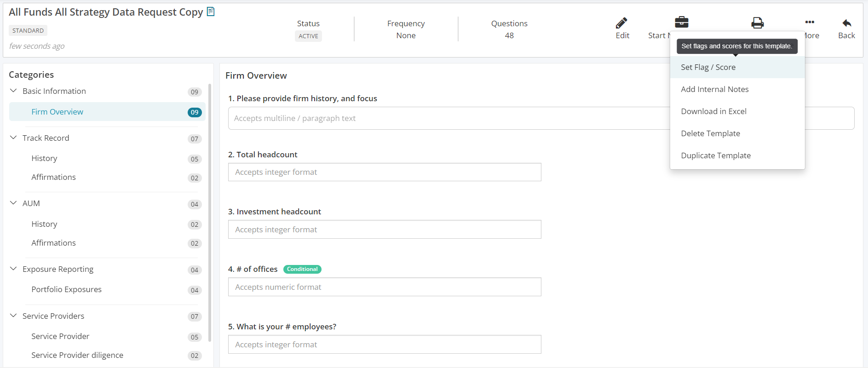Image resolution: width=868 pixels, height=368 pixels.
Task: Collapse the AUM category
Action: click(x=13, y=203)
